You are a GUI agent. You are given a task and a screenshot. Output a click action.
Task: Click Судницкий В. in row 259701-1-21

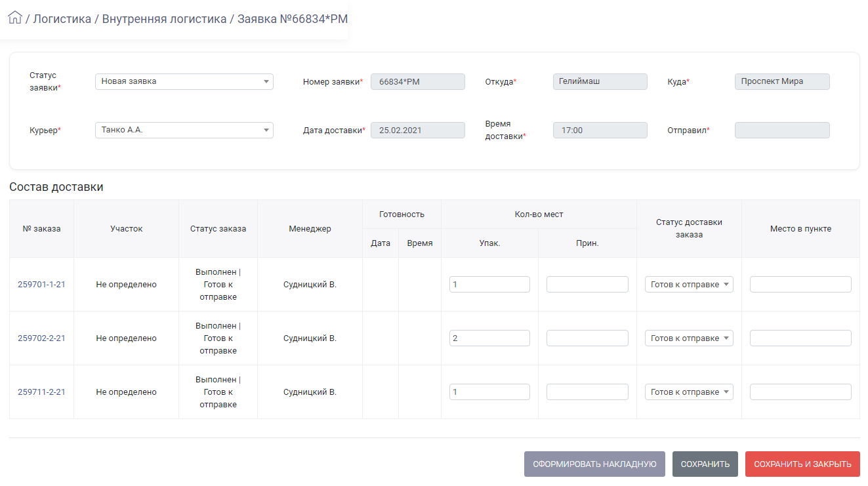point(310,285)
